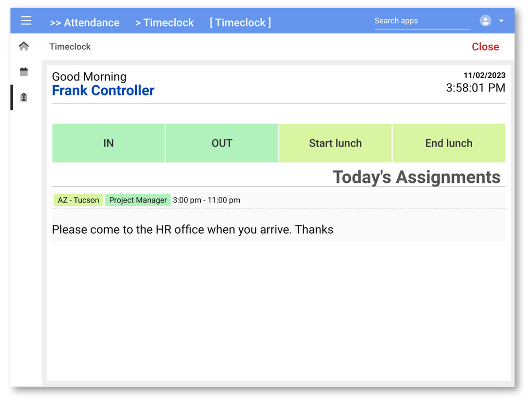Click the Frank Controller name

tap(103, 90)
